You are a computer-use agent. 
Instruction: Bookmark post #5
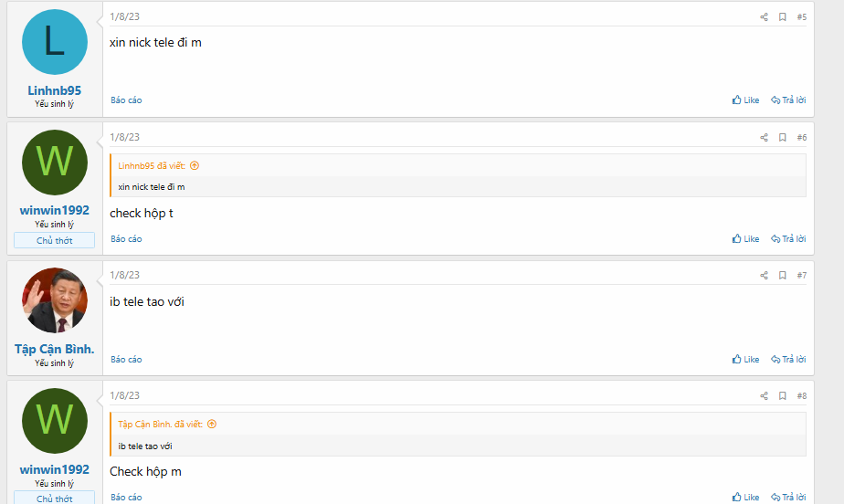782,16
